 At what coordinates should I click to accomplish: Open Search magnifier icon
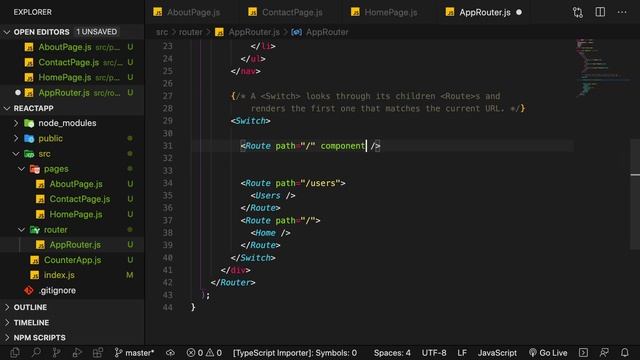pos(36,353)
